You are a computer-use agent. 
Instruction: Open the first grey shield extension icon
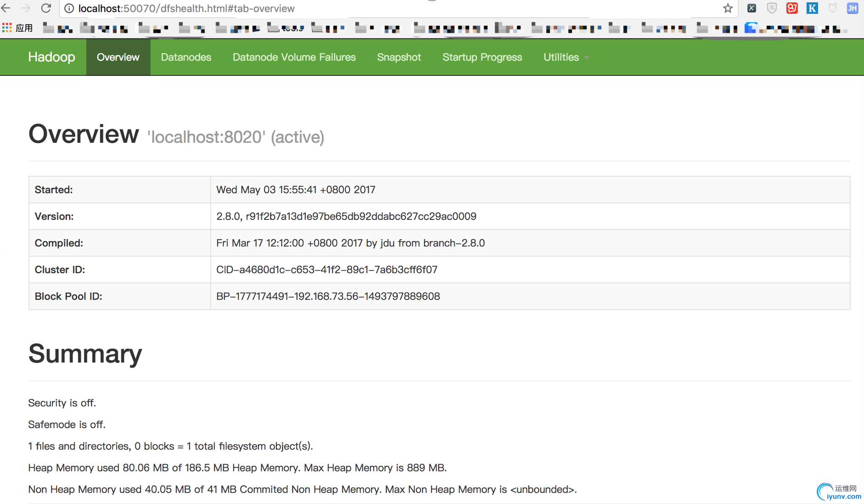point(772,8)
